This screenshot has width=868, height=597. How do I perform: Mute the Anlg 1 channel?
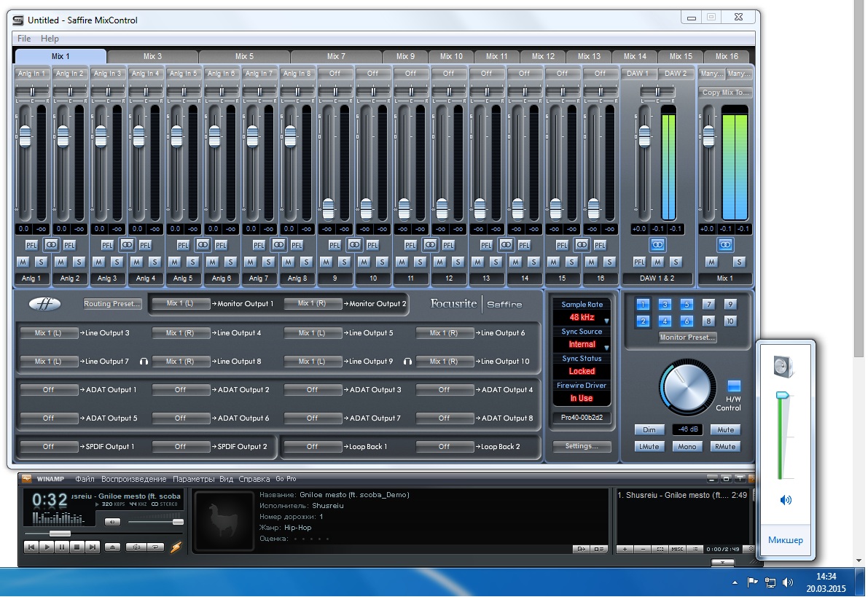click(x=23, y=262)
